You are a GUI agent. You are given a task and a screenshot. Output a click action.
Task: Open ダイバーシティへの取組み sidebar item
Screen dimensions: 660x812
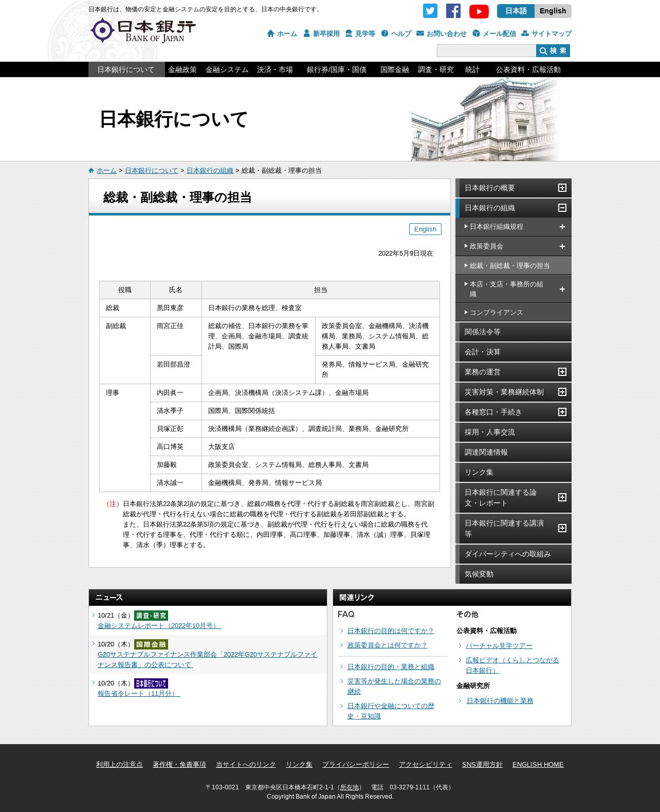tap(514, 554)
